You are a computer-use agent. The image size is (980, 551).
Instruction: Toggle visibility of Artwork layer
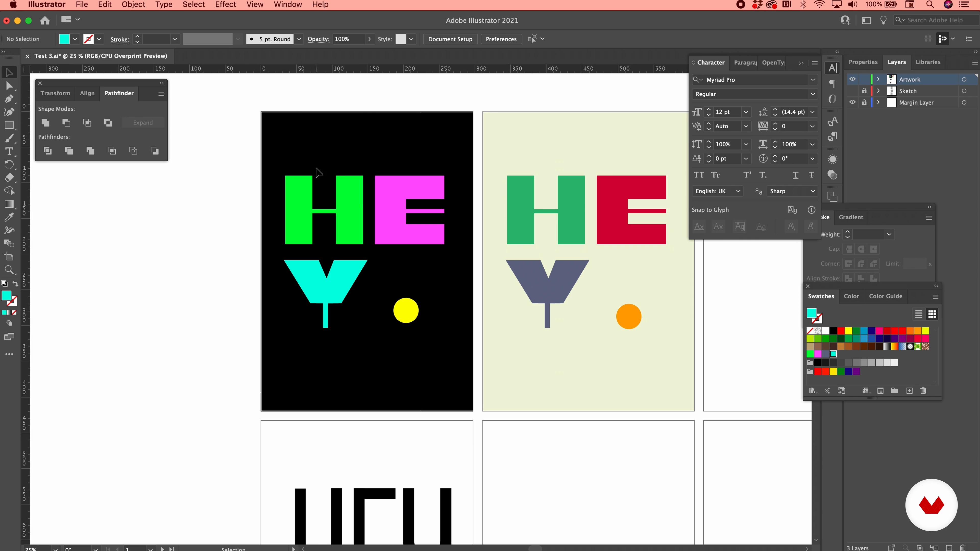pyautogui.click(x=852, y=79)
